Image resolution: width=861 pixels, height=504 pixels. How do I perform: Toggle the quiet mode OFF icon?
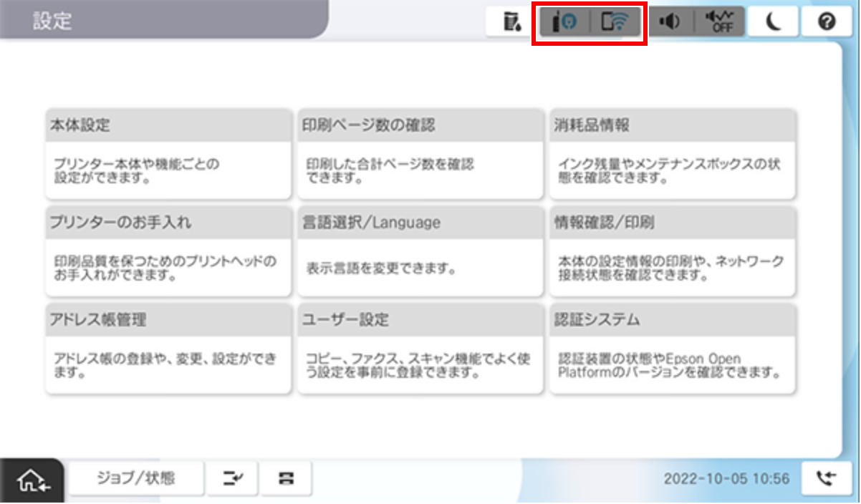(x=718, y=23)
